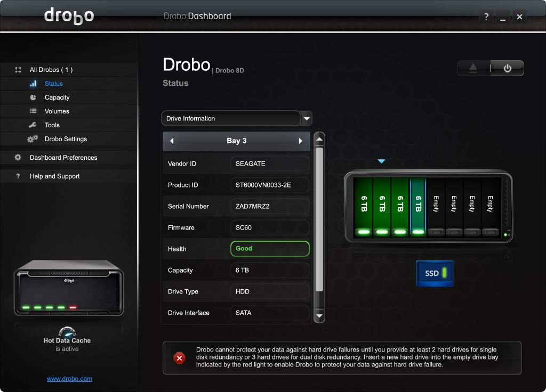Click the ST6000VN0033-2E product ID value

tap(270, 185)
